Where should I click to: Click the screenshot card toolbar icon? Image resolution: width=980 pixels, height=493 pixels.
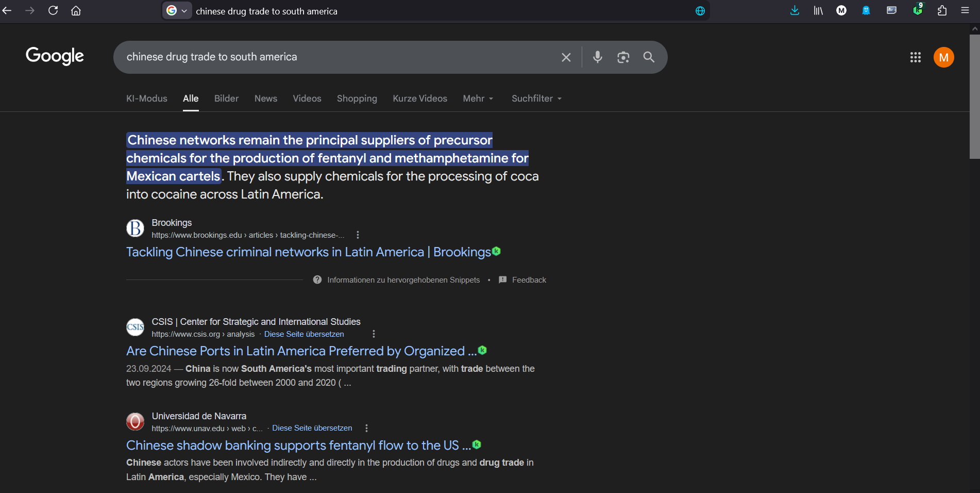891,11
